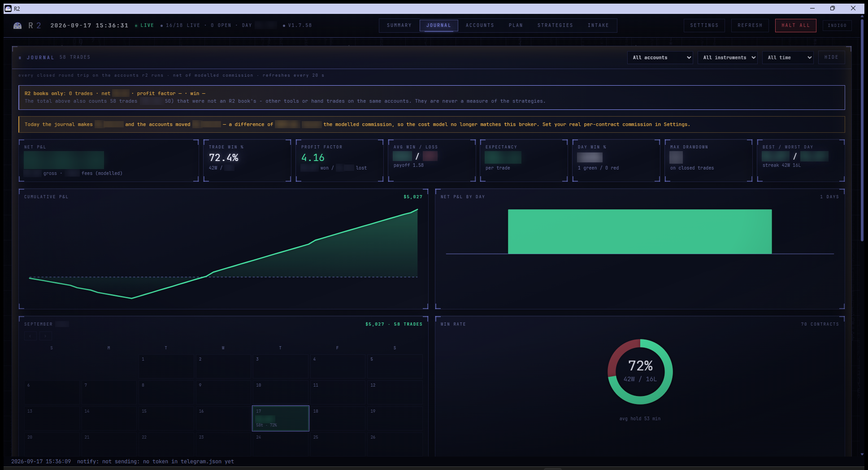The width and height of the screenshot is (868, 470).
Task: Open the Settings button
Action: [704, 26]
